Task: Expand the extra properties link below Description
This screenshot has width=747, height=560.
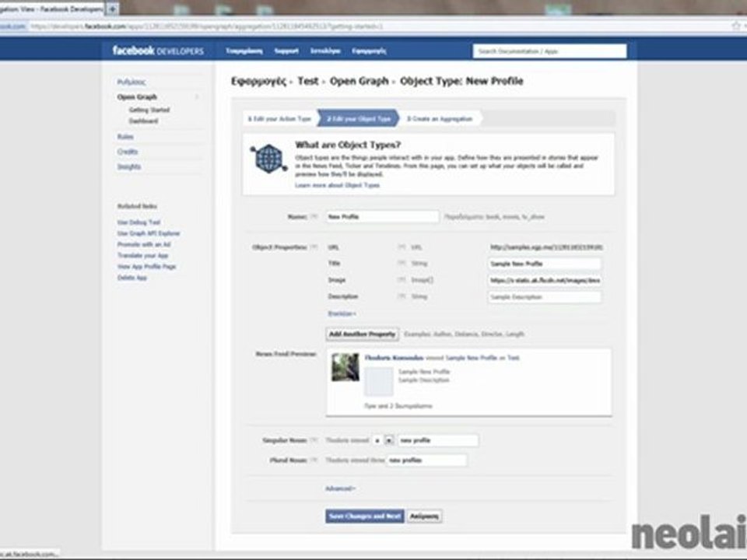Action: coord(342,313)
